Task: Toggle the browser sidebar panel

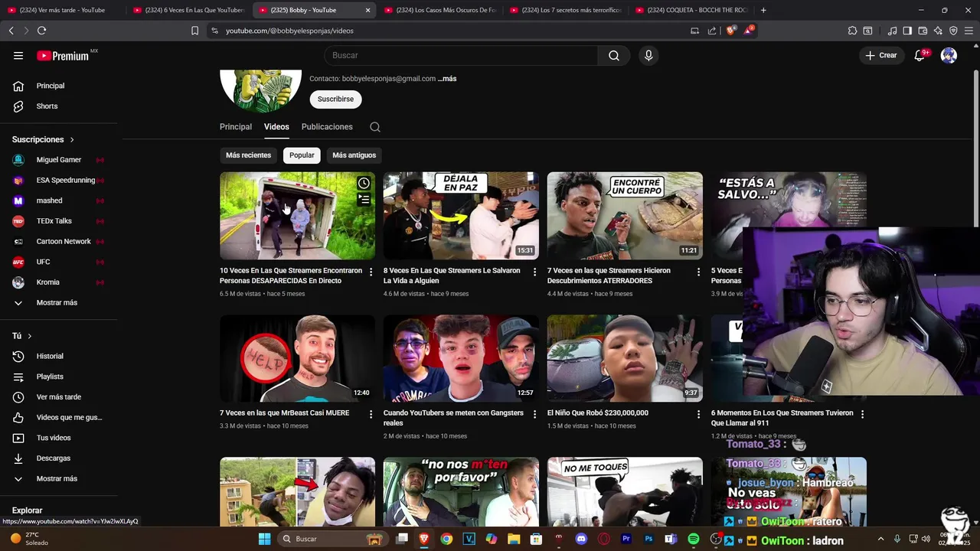Action: (907, 31)
